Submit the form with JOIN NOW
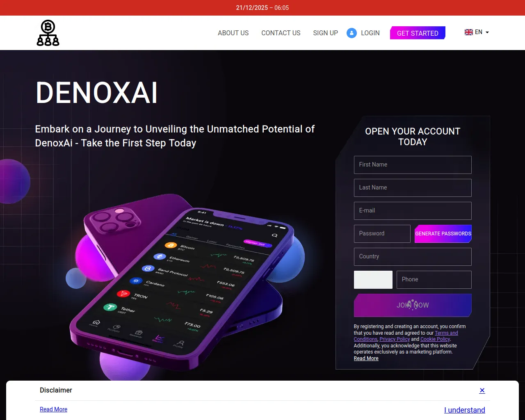Screen dimensions: 525x420 pos(413,305)
